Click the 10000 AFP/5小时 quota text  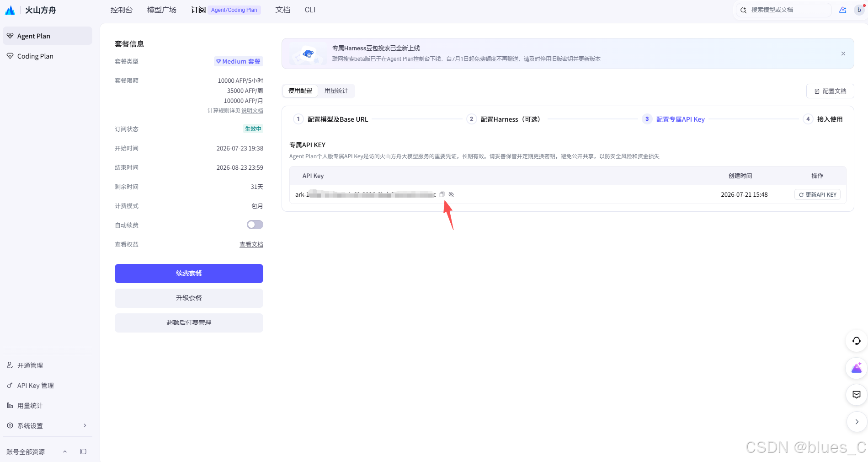click(240, 81)
